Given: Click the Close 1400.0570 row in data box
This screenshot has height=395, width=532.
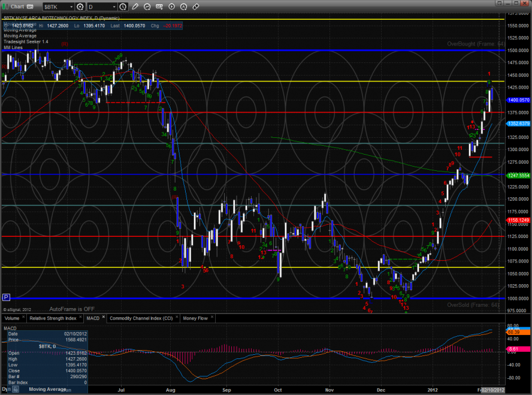Looking at the screenshot, I should click(x=47, y=371).
